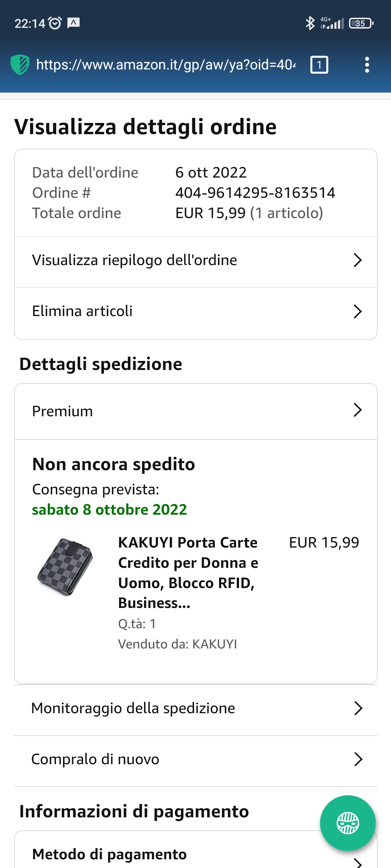Tap the alarm clock status icon
This screenshot has height=868, width=391.
point(55,23)
